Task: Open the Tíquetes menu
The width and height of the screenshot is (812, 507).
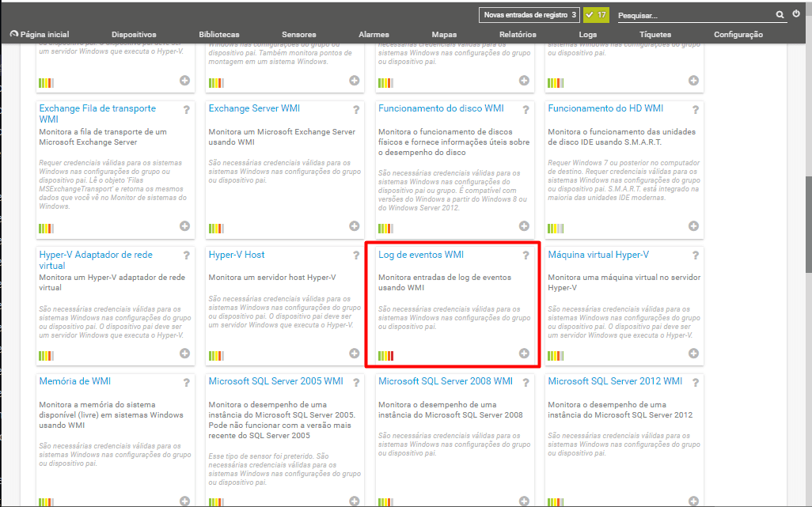Action: [x=655, y=34]
